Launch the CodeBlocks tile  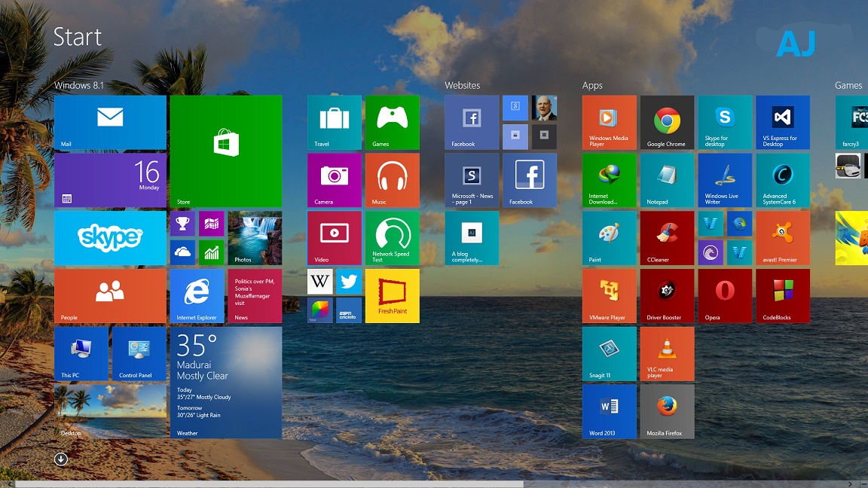pos(783,296)
